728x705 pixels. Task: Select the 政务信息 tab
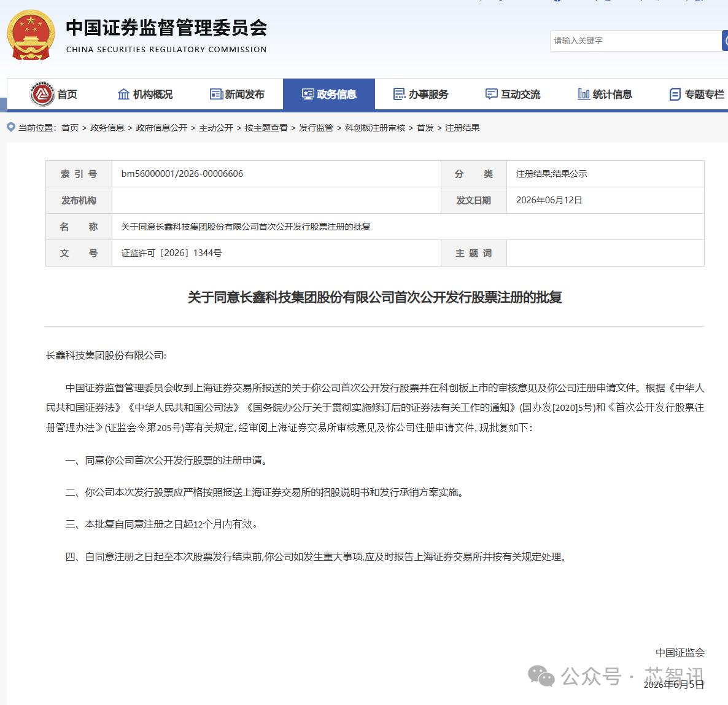(329, 95)
